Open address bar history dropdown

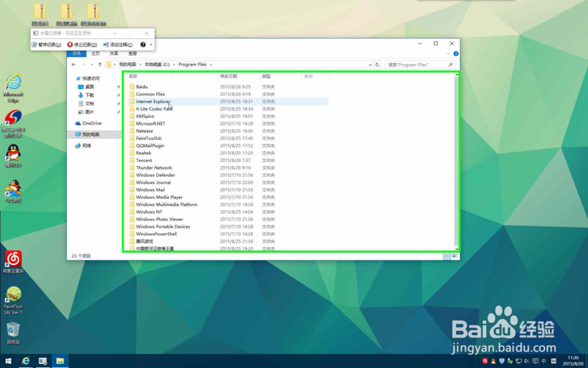pyautogui.click(x=370, y=65)
